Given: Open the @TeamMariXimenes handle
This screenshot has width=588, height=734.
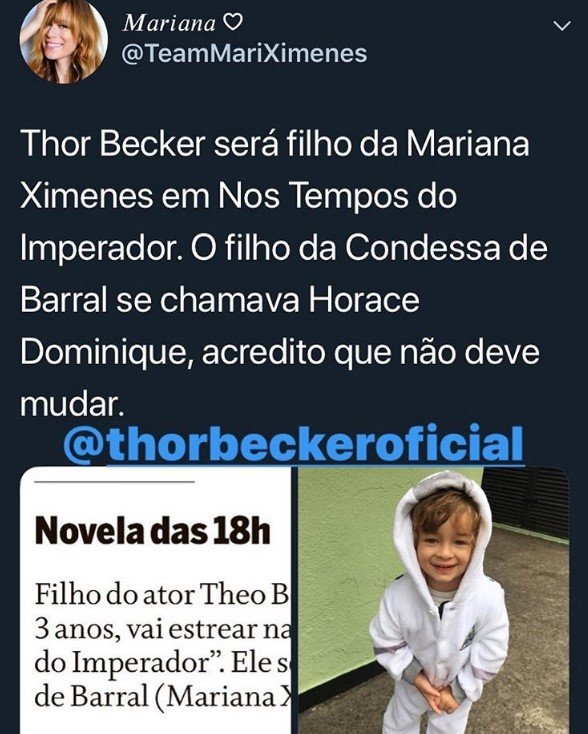Looking at the screenshot, I should 244,53.
